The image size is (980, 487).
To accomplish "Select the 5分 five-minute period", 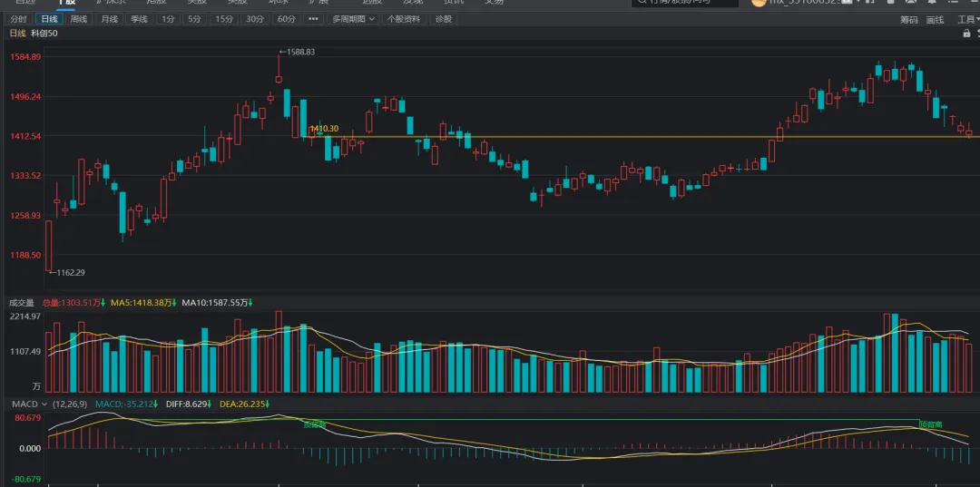I will tap(194, 19).
